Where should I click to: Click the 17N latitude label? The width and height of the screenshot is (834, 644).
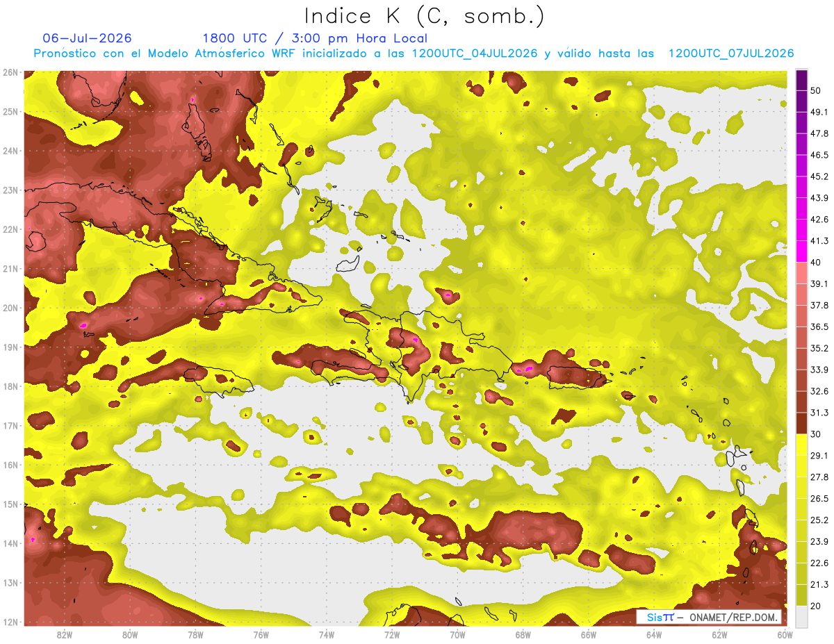pos(10,426)
